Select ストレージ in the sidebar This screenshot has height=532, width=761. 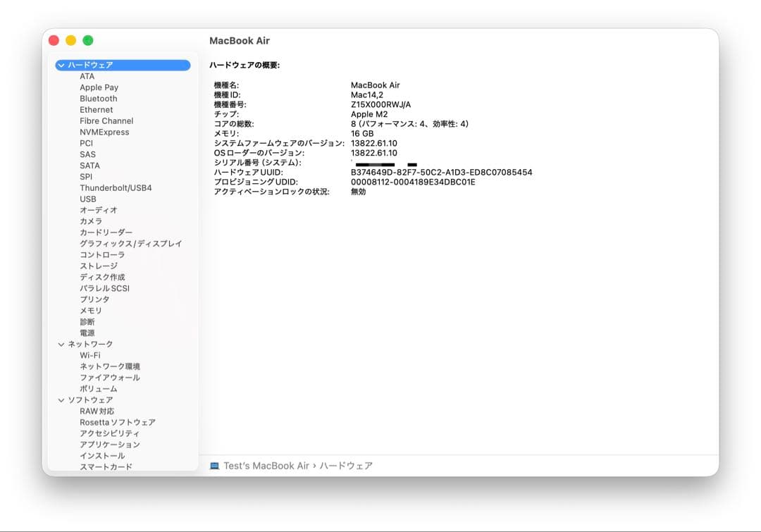tap(98, 266)
